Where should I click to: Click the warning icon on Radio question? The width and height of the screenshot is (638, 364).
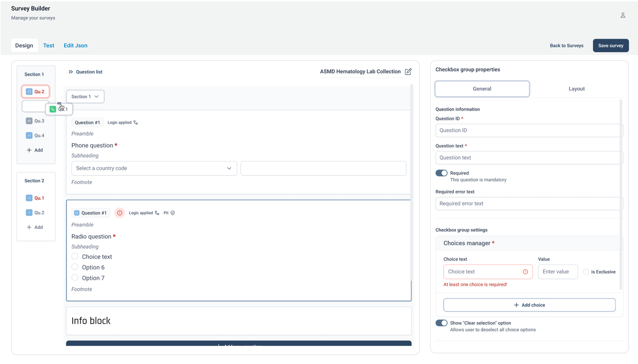pyautogui.click(x=120, y=213)
